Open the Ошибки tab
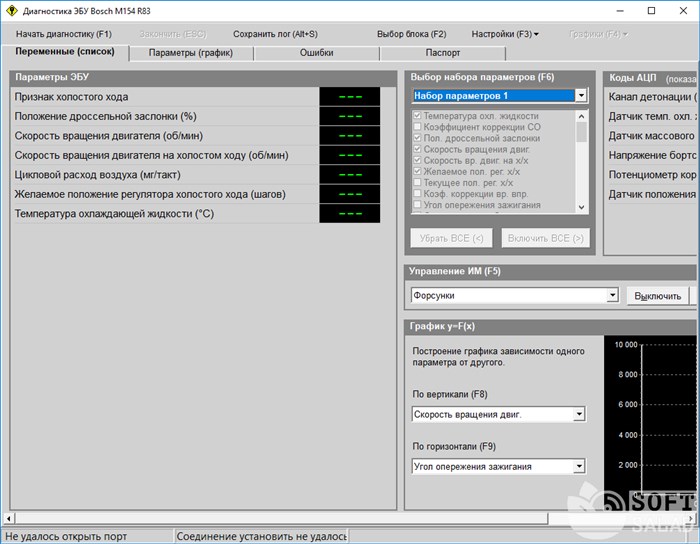This screenshot has width=700, height=544. click(x=316, y=52)
